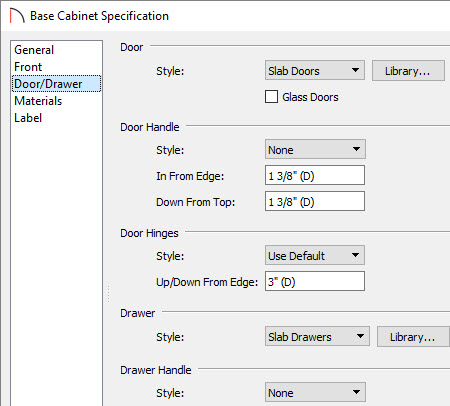Open the Door Handle Style dropdown

click(315, 149)
